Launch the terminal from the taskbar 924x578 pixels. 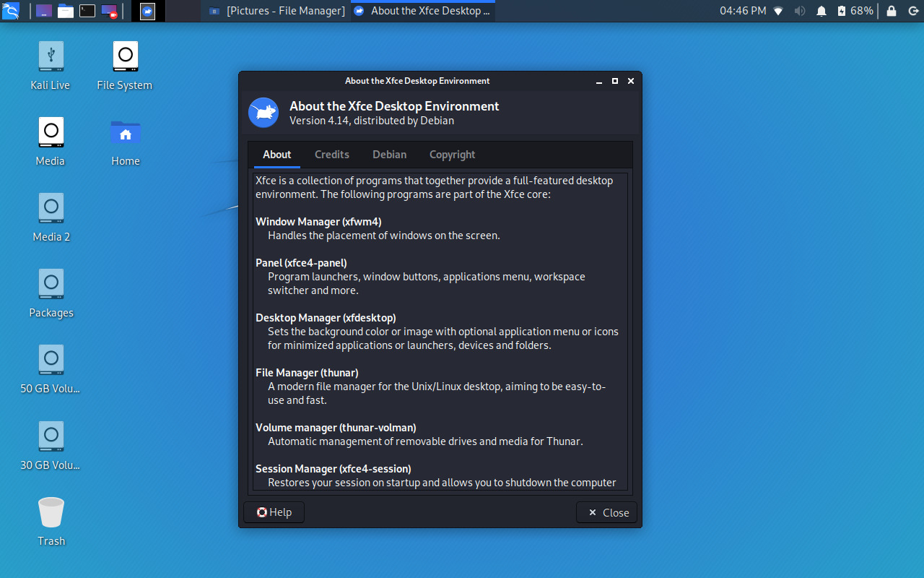click(x=87, y=11)
